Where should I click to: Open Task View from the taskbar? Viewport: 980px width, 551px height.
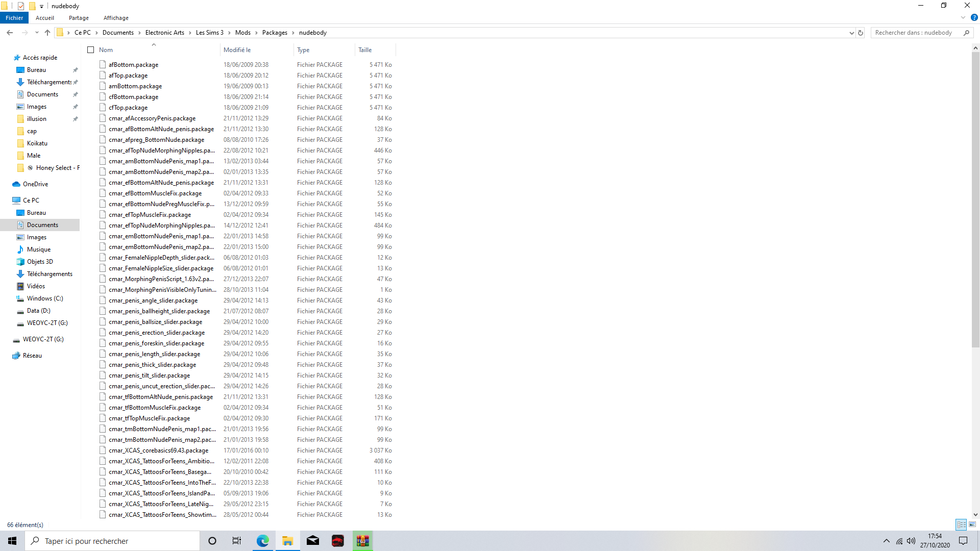237,541
